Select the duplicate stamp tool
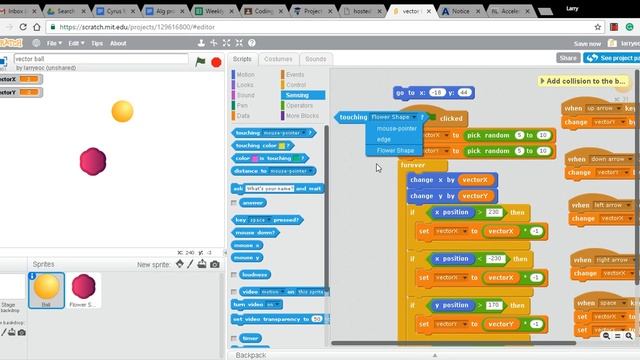Image resolution: width=640 pixels, height=360 pixels. click(201, 43)
